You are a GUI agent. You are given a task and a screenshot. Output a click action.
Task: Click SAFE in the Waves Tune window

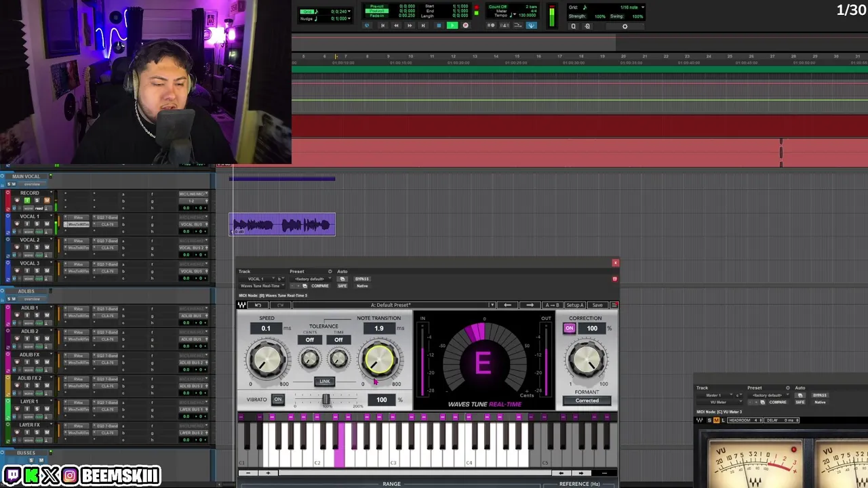click(x=342, y=286)
